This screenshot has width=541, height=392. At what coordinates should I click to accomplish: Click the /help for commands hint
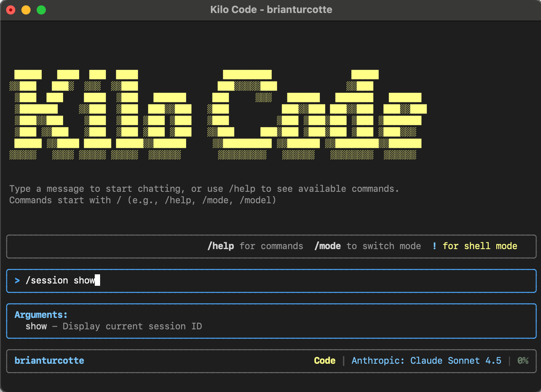click(255, 246)
